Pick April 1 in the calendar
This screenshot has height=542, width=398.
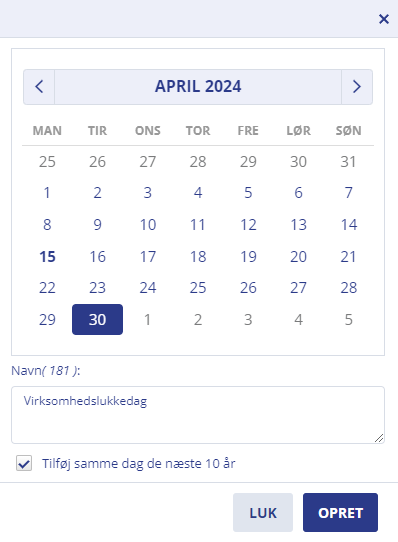tap(47, 193)
